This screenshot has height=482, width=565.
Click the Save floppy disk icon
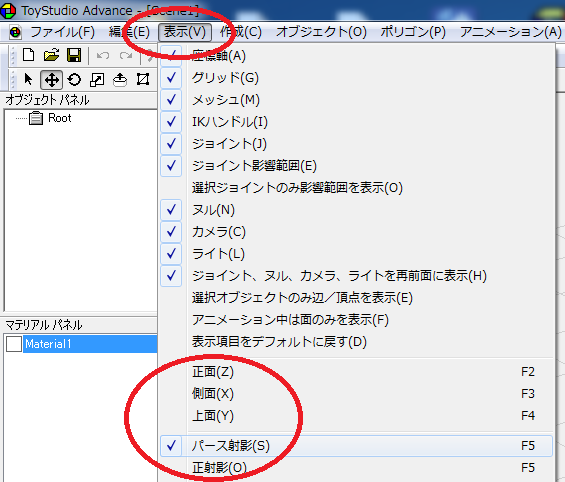point(74,55)
